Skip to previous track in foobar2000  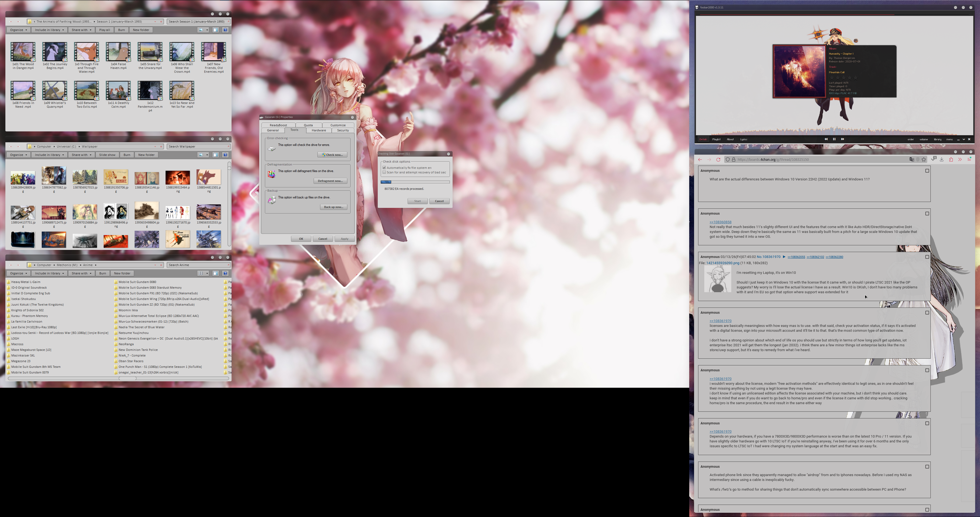pos(826,139)
